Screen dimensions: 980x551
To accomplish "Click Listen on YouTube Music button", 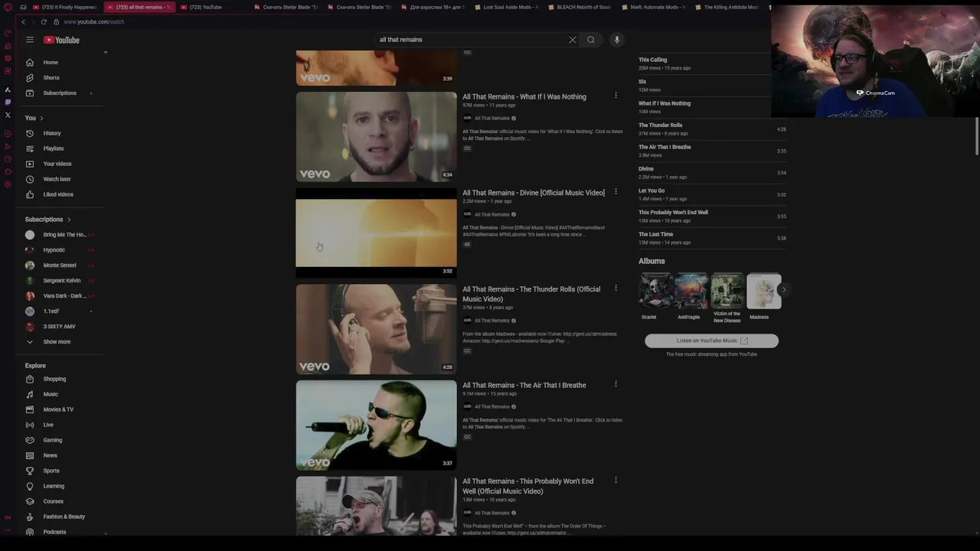I will pyautogui.click(x=711, y=341).
